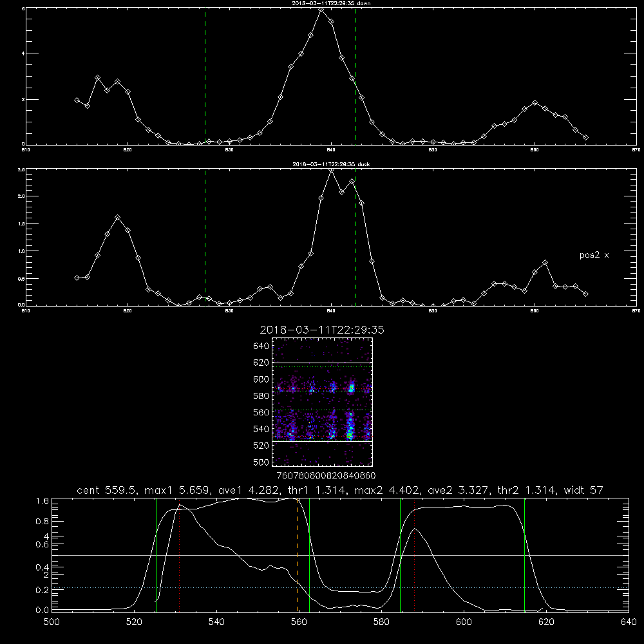The width and height of the screenshot is (644, 644).
Task: Click the orange dashed center line in bottom plot
Action: pyautogui.click(x=298, y=554)
